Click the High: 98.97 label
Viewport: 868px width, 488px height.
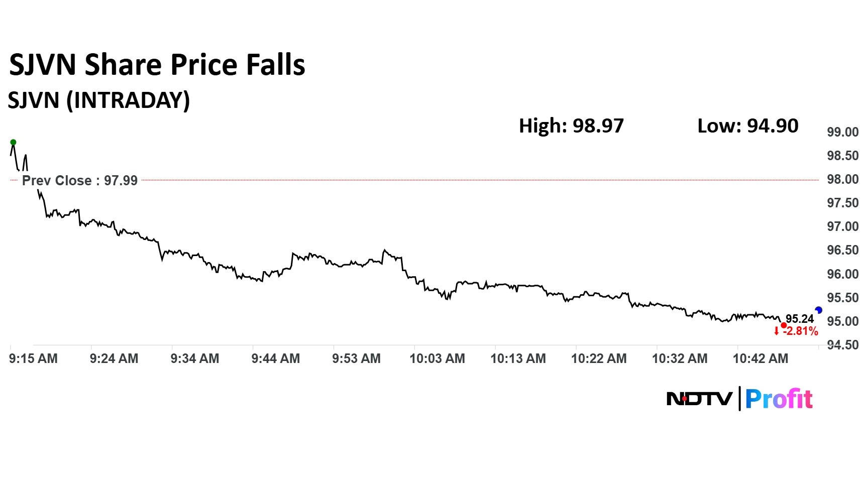[571, 126]
